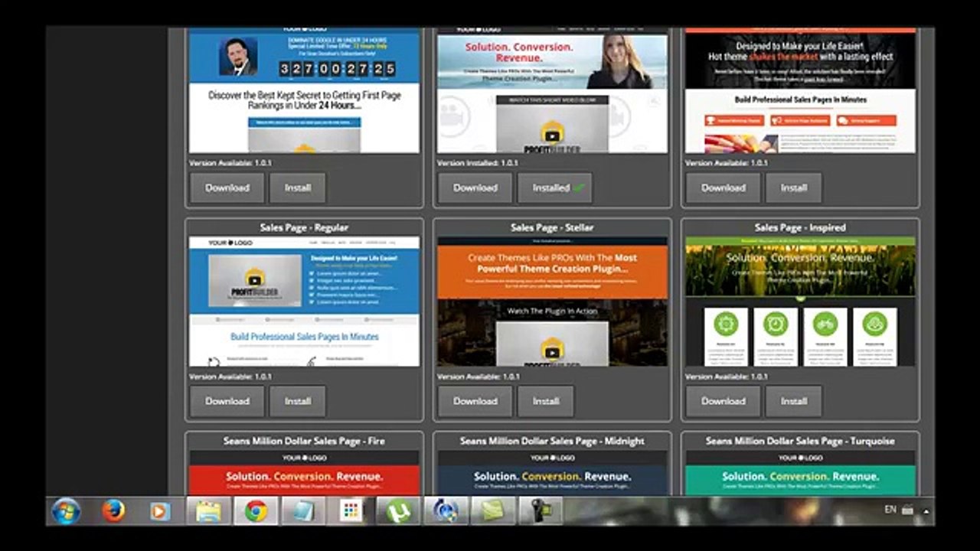Click 'Version Installed: 1.0.1' text
The width and height of the screenshot is (980, 551).
(478, 163)
